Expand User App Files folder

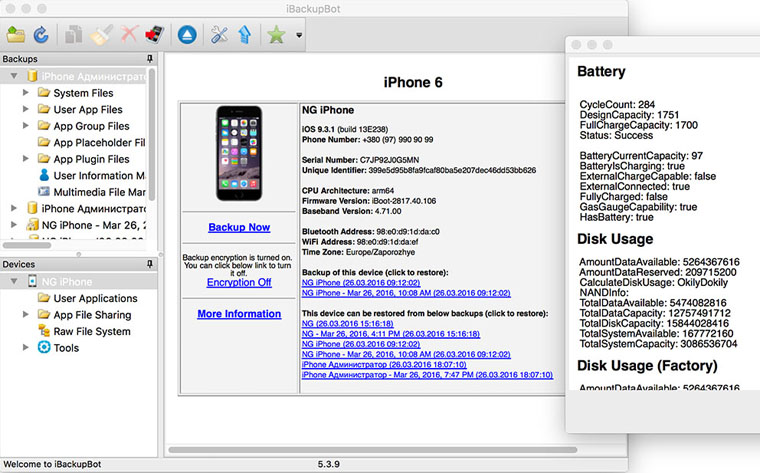(26, 109)
